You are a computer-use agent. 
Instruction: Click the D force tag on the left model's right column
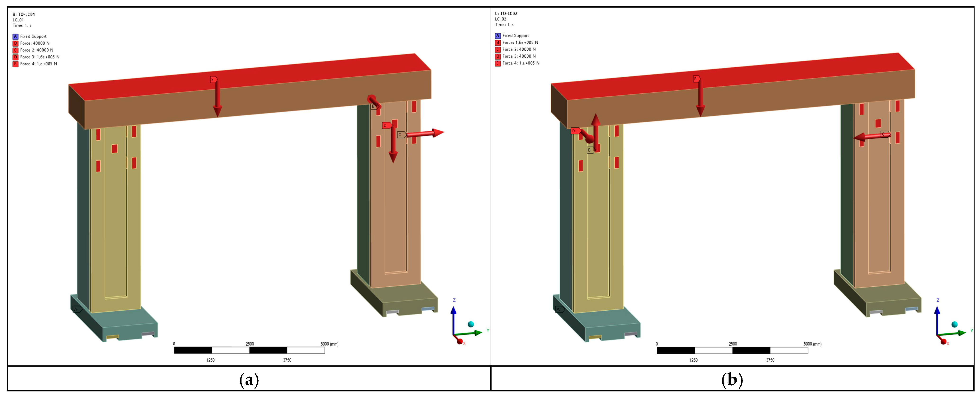386,125
